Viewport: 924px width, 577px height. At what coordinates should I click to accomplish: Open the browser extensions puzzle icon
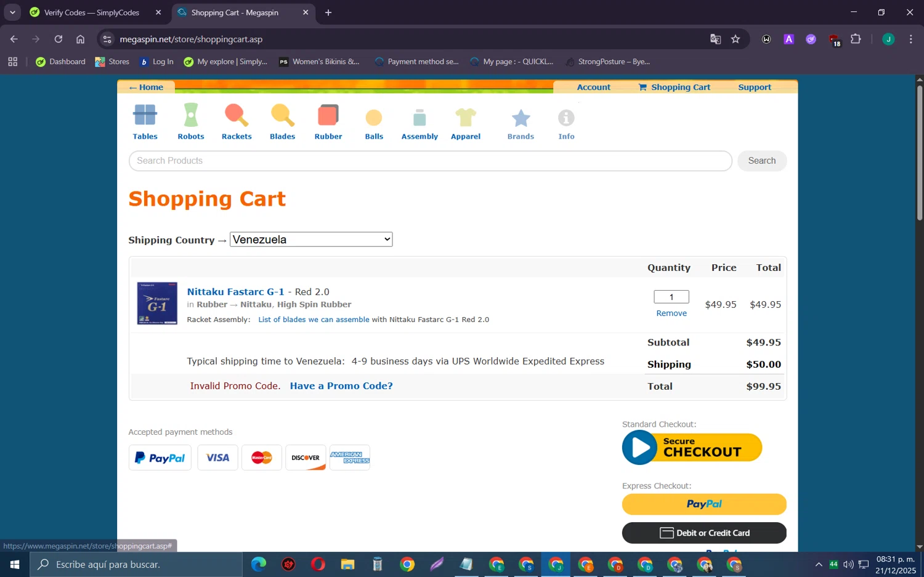pyautogui.click(x=856, y=39)
